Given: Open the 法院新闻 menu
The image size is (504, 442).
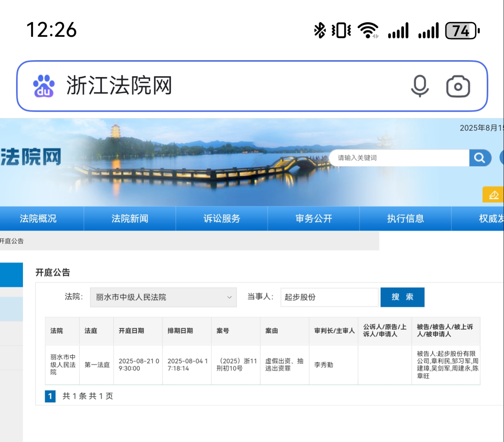Looking at the screenshot, I should (x=130, y=219).
